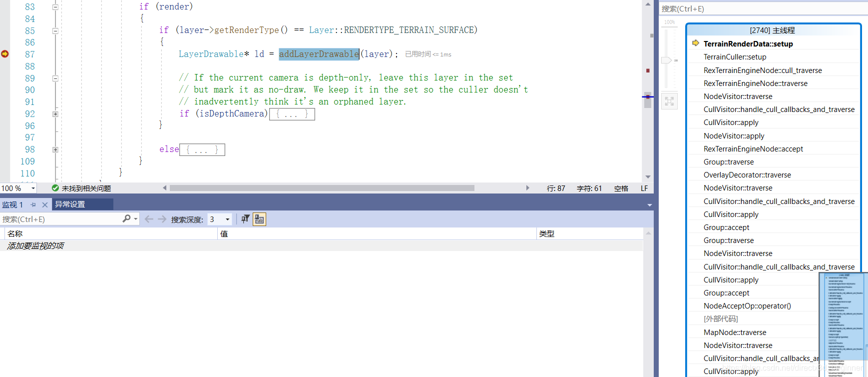Click the collapsed braces after isDepthCamera
This screenshot has height=377, width=868.
click(292, 114)
